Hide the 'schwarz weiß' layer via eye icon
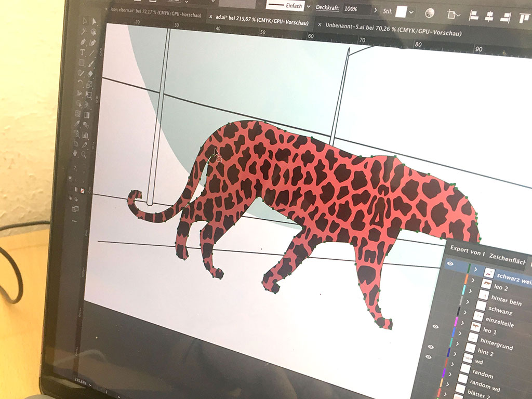 point(450,263)
